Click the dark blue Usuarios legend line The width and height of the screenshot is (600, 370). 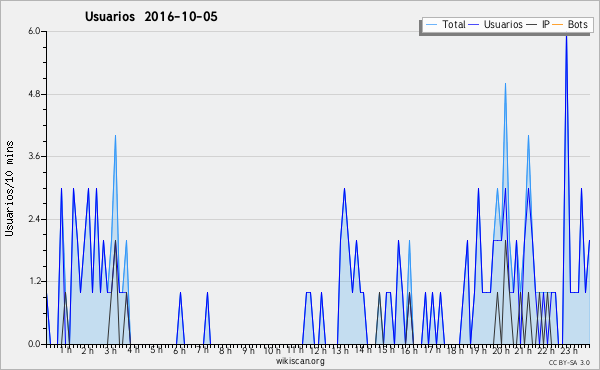click(x=474, y=25)
